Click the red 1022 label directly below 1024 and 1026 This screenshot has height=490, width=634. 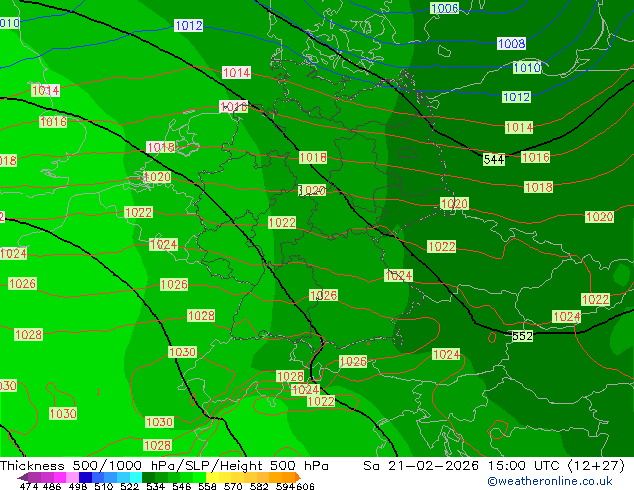[321, 401]
